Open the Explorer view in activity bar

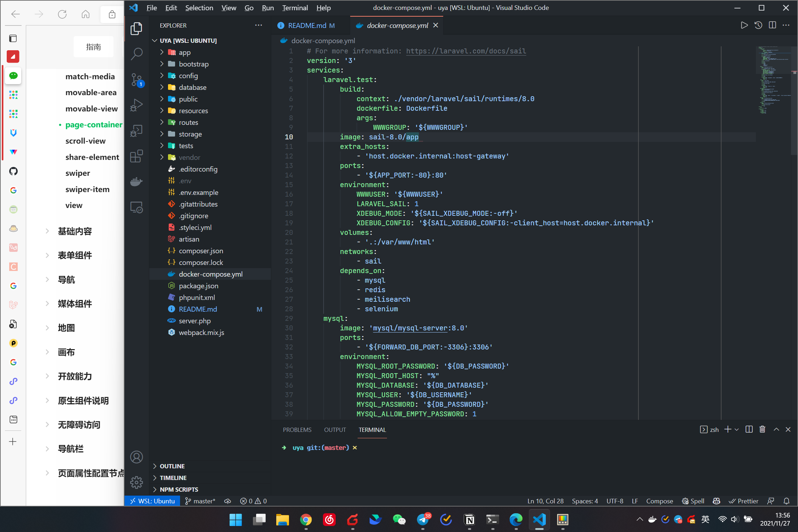137,29
